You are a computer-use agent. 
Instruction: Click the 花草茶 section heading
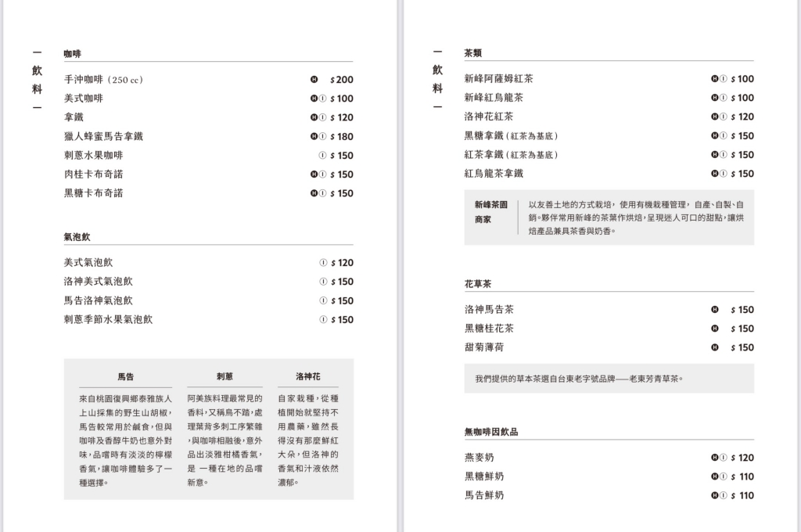(478, 284)
